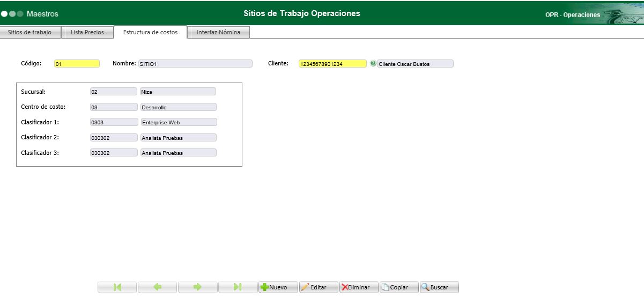Image resolution: width=644 pixels, height=306 pixels.
Task: Click the Buscar button
Action: click(439, 287)
